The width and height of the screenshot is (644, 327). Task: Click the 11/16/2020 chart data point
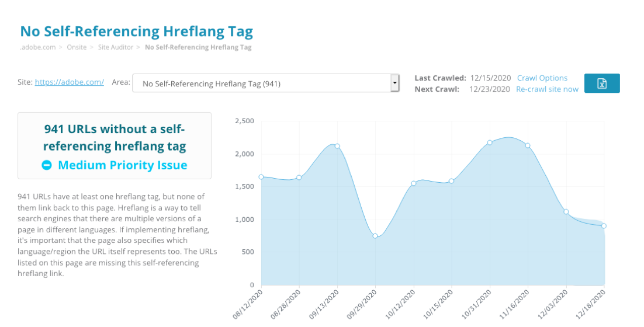click(x=528, y=145)
